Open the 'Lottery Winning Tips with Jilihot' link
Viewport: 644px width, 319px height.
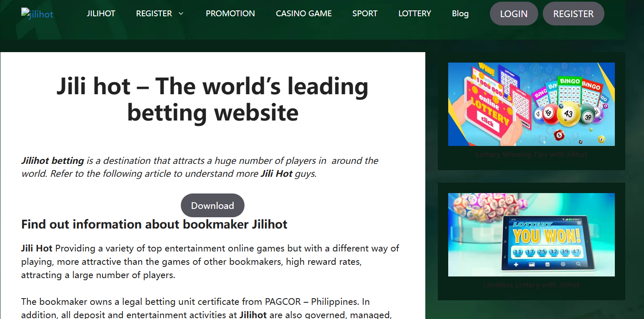coord(531,155)
